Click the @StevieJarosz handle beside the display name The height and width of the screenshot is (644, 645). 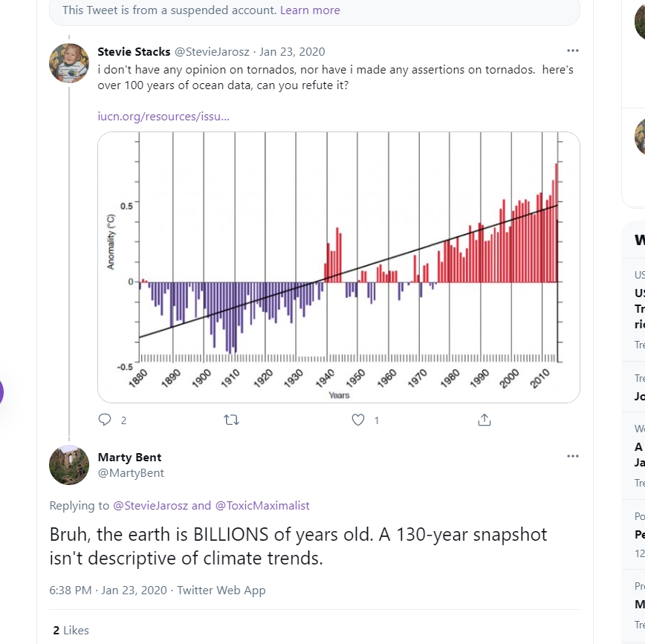213,52
